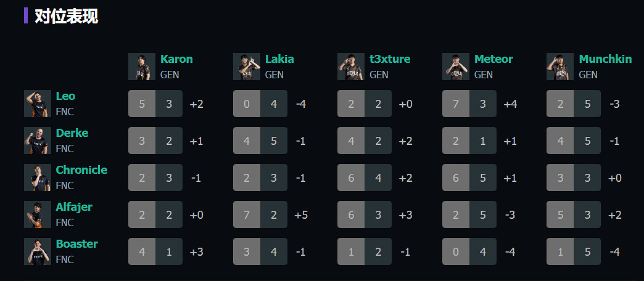Image resolution: width=644 pixels, height=281 pixels.
Task: Click Karon's player portrait
Action: tap(142, 67)
